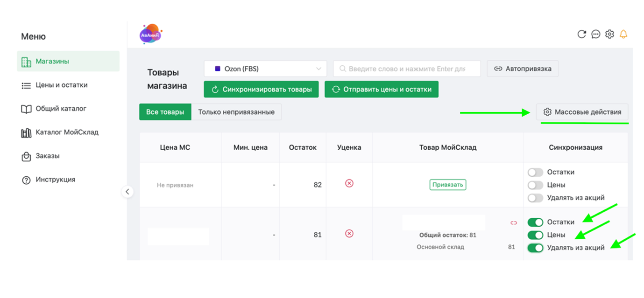Image resolution: width=644 pixels, height=298 pixels.
Task: Open Цены и остатки in sidebar
Action: coord(61,85)
